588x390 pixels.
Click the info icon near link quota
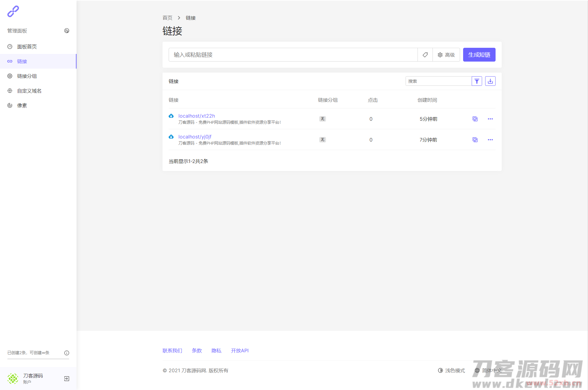(67, 353)
